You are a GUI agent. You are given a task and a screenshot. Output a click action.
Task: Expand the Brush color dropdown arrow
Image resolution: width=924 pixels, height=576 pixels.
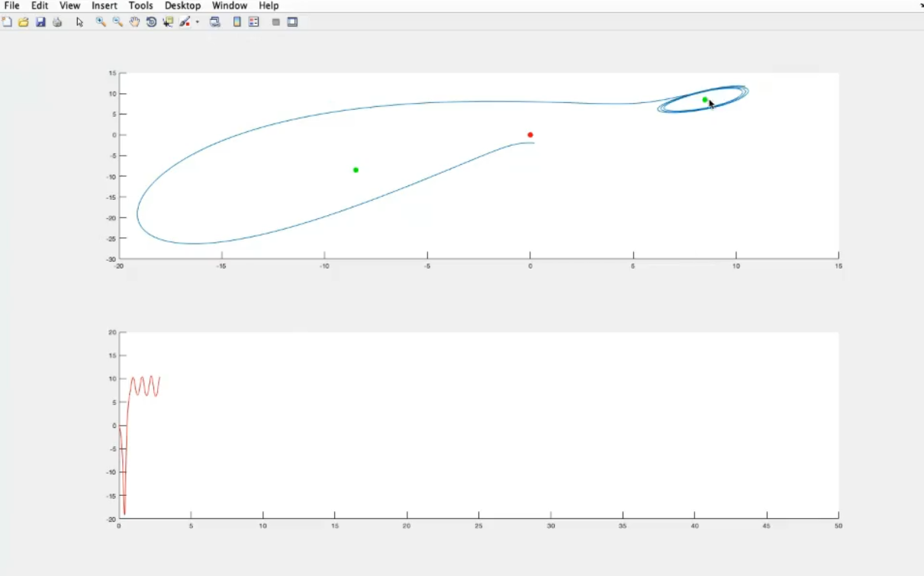[x=198, y=22]
